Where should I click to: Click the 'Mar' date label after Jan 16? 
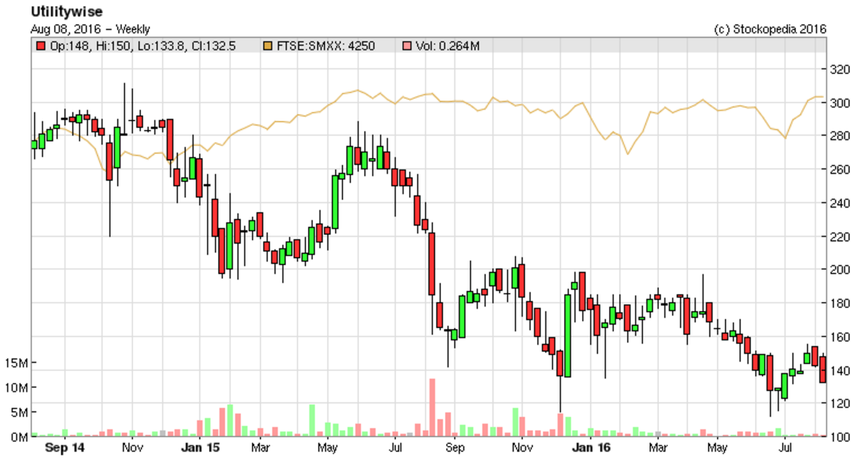tap(658, 447)
